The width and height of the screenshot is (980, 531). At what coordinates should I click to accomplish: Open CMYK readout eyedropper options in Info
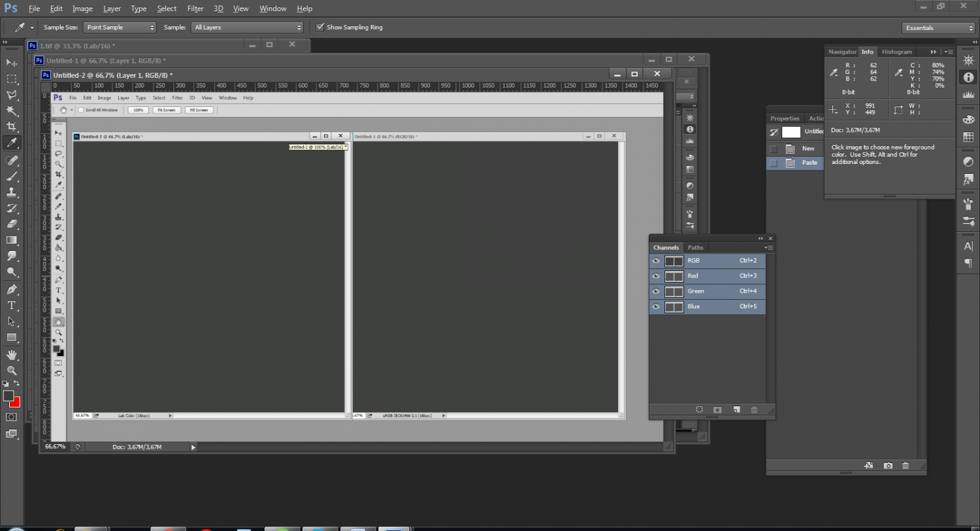[899, 72]
